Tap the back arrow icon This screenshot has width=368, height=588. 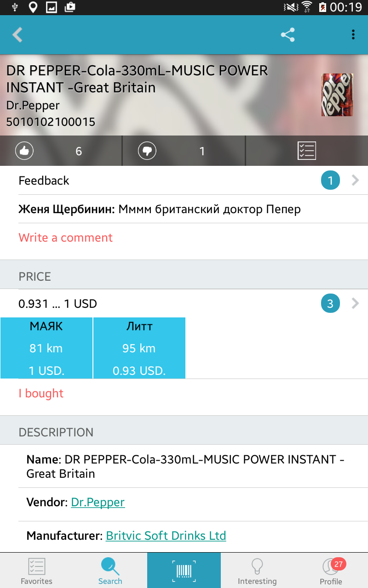(17, 35)
